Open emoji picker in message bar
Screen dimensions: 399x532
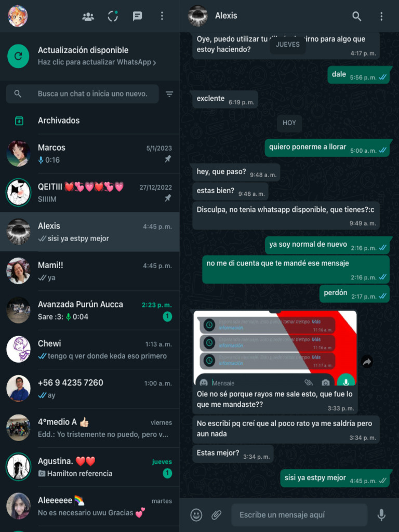[x=196, y=515]
